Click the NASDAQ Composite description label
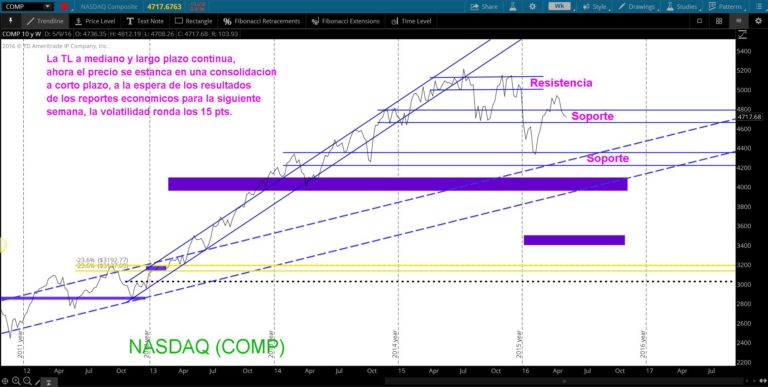 click(109, 6)
